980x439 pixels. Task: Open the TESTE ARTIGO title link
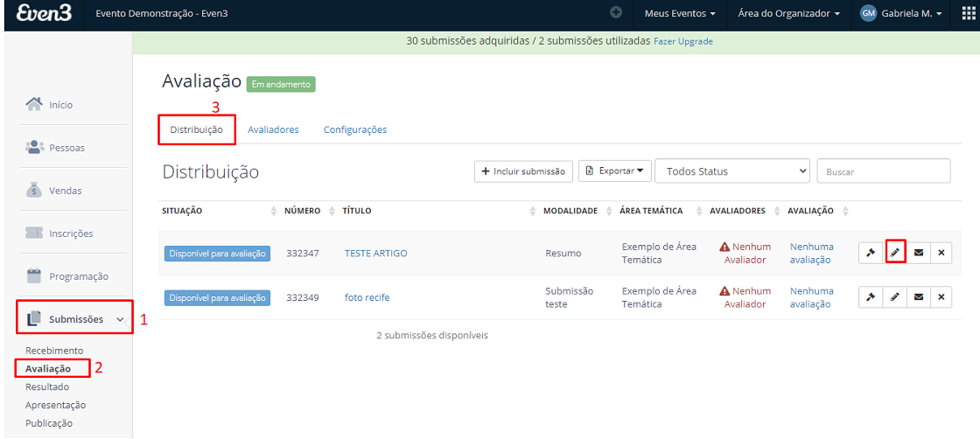(375, 253)
